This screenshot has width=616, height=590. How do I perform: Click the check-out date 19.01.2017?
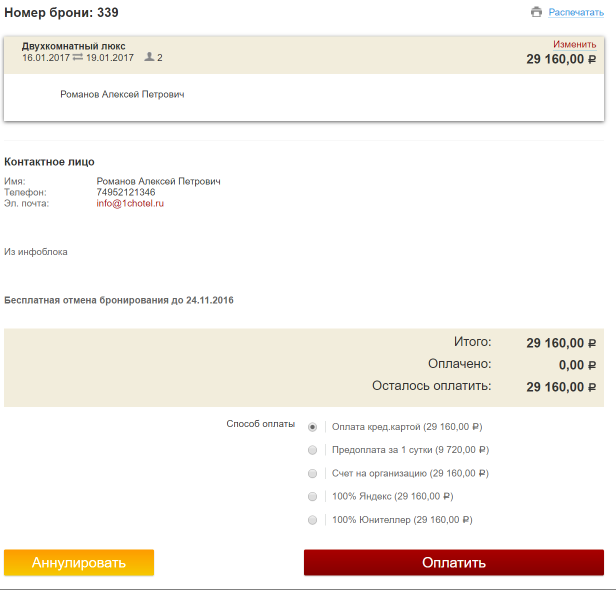point(110,58)
